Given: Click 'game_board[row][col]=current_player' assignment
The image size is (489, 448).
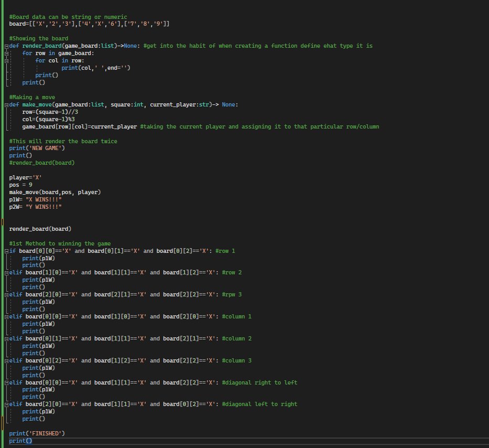Looking at the screenshot, I should (x=80, y=127).
